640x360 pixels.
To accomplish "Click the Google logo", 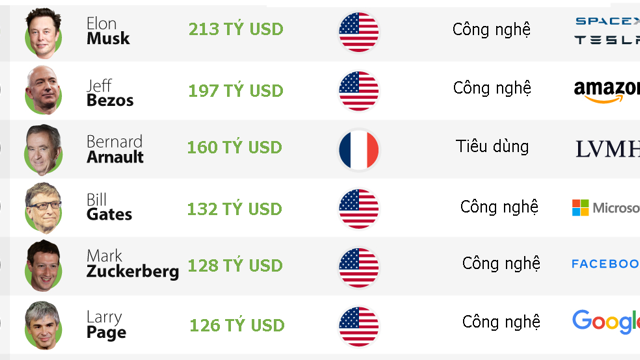I will 606,322.
